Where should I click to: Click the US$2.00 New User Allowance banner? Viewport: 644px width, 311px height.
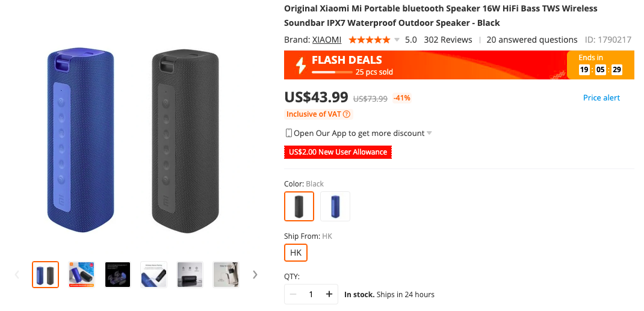click(338, 152)
